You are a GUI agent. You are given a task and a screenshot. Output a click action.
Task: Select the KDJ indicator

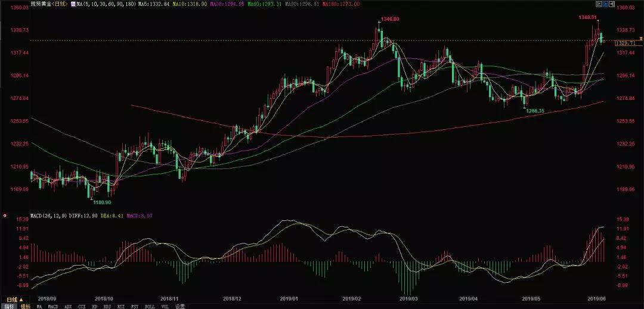click(107, 306)
